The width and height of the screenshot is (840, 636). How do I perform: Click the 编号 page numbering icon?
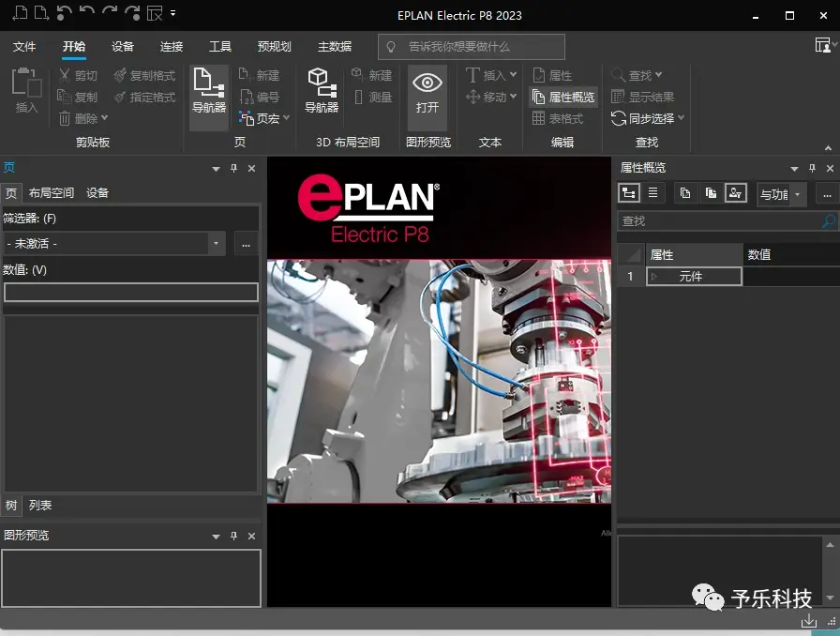pos(246,97)
